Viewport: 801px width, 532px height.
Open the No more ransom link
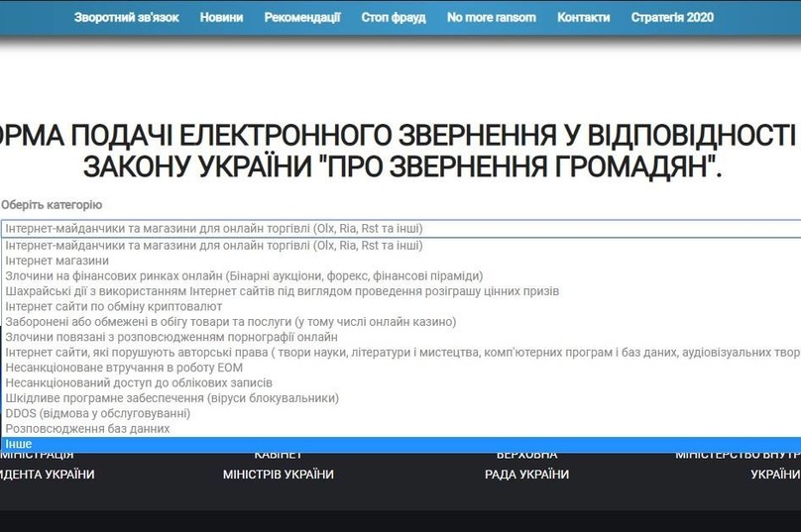coord(492,18)
